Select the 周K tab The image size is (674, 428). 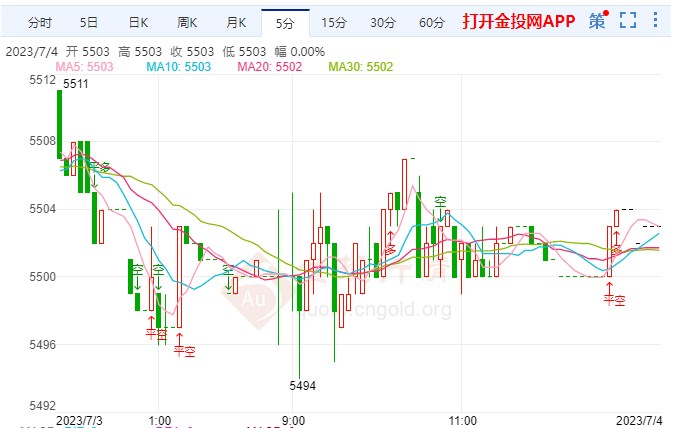[x=187, y=22]
